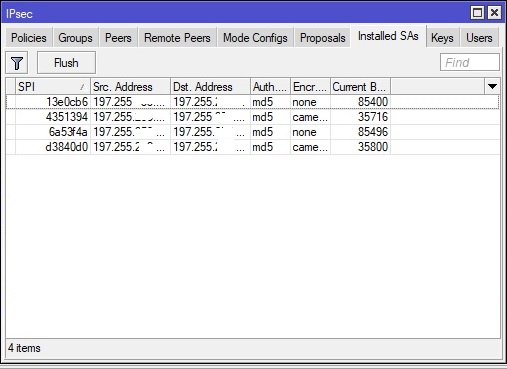Click the Current Bytes value 85400
The width and height of the screenshot is (507, 369).
tap(373, 102)
